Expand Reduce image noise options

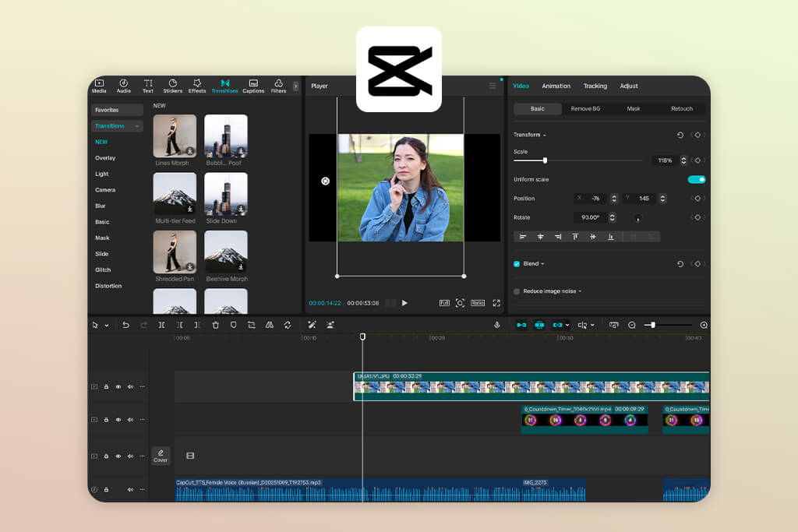[580, 291]
